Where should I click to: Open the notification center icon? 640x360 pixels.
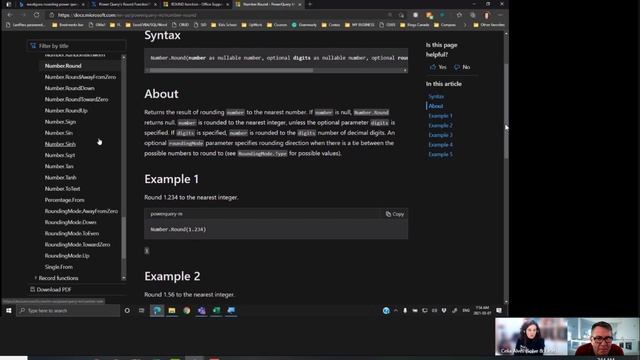[499, 311]
